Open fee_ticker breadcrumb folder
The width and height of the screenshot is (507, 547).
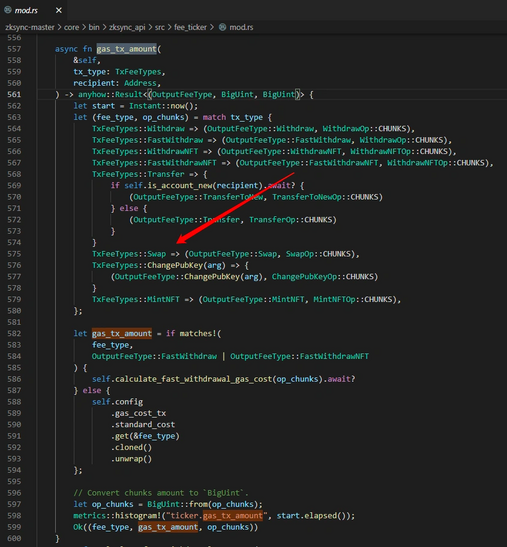191,27
